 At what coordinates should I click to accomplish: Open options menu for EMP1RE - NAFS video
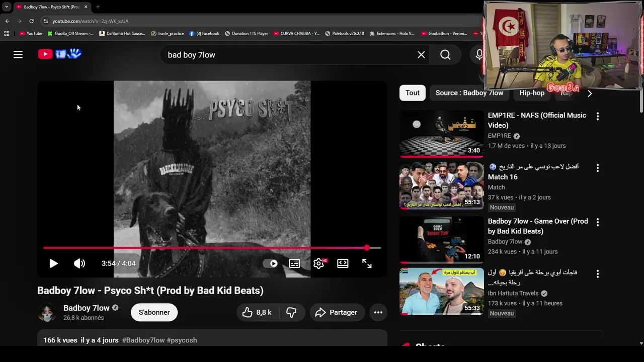coord(598,116)
